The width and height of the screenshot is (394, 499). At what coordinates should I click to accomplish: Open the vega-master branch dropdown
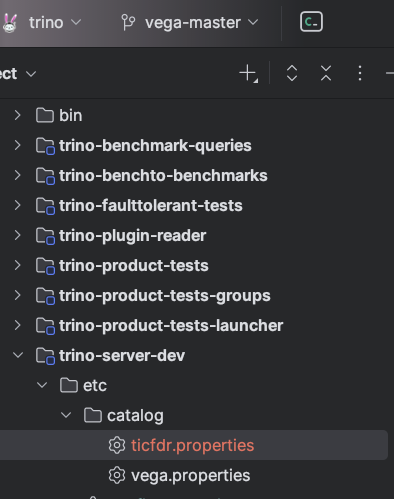[x=201, y=23]
